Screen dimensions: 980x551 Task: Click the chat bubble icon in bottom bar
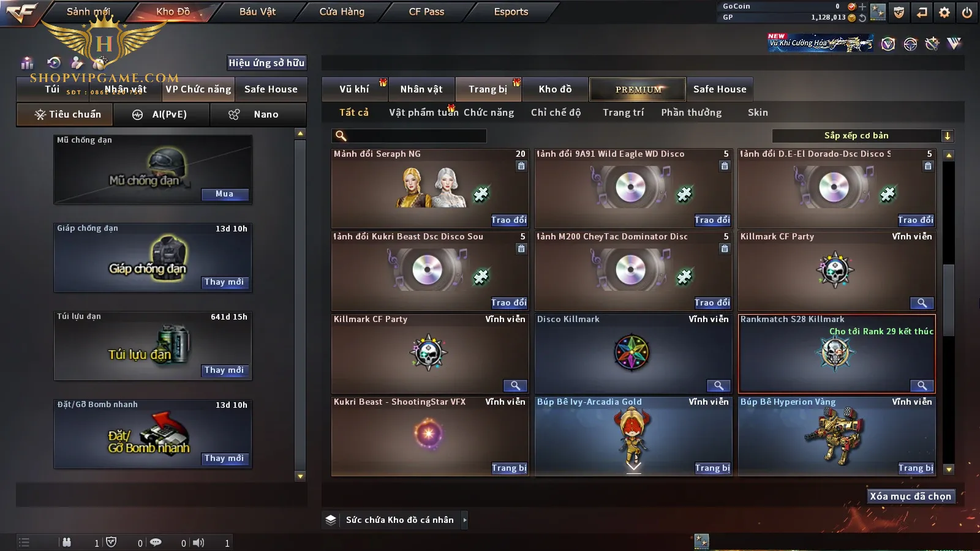(x=156, y=542)
